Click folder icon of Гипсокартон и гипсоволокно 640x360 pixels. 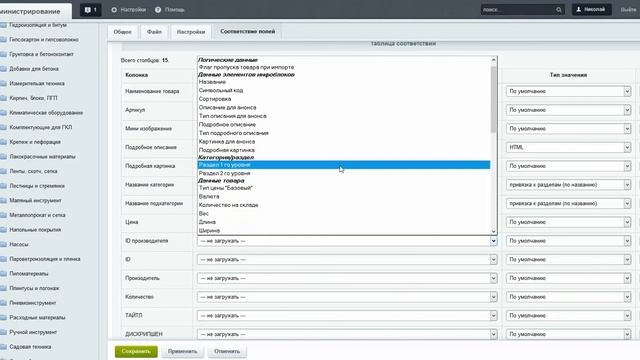3,40
